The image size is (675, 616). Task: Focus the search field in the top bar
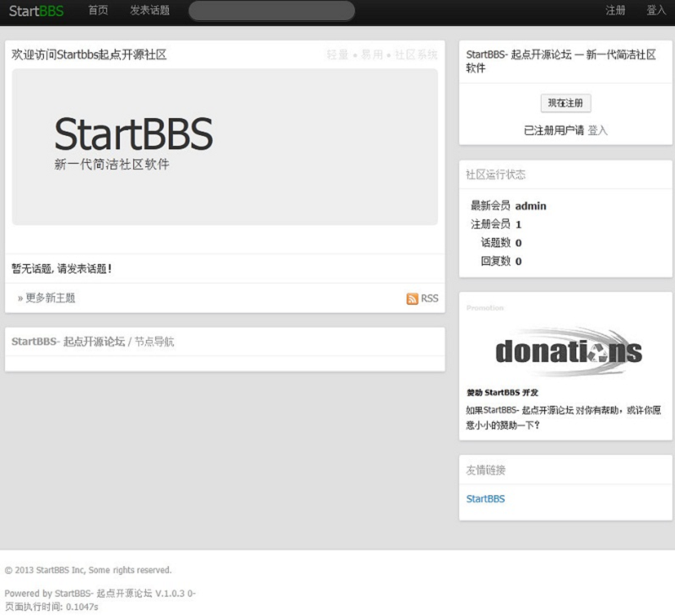point(271,11)
